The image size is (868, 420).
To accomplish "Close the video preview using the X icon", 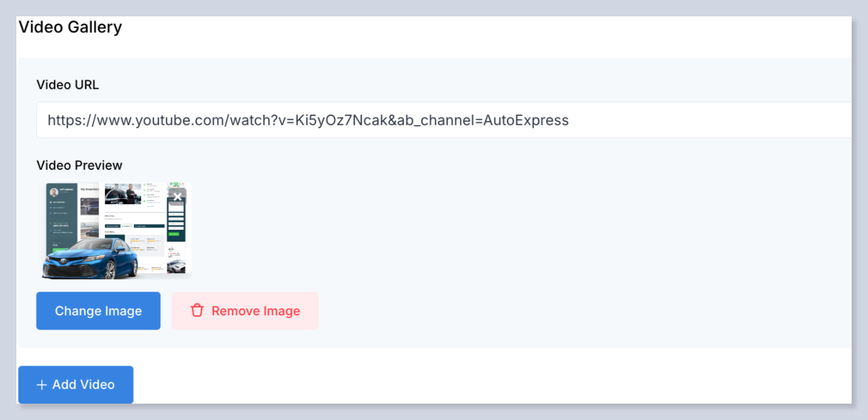I will click(x=177, y=197).
